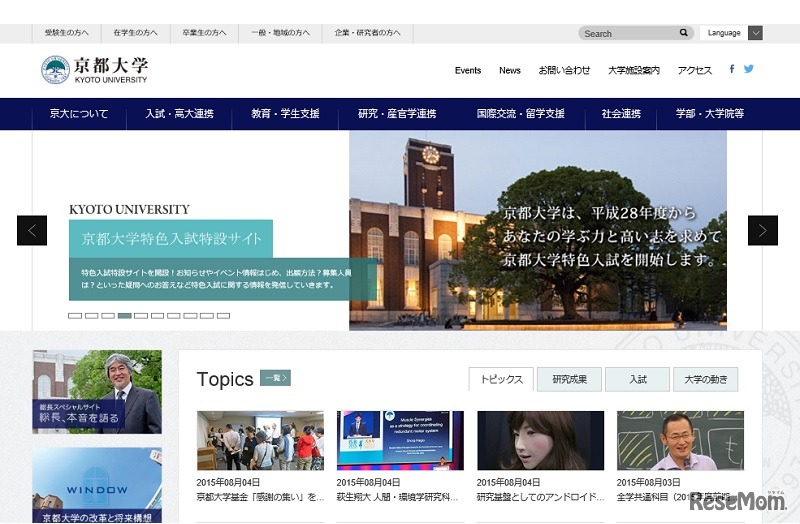Select third slide indicator
This screenshot has height=524, width=800.
pyautogui.click(x=108, y=316)
